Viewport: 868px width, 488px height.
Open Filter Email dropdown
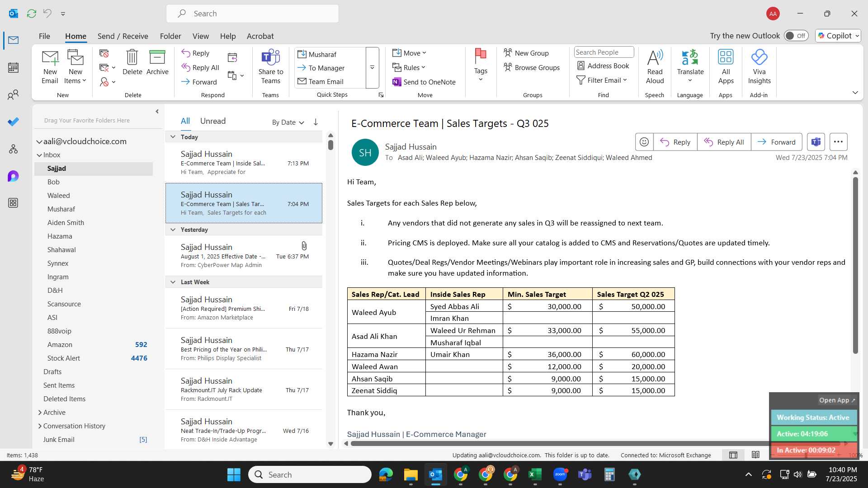click(x=602, y=80)
